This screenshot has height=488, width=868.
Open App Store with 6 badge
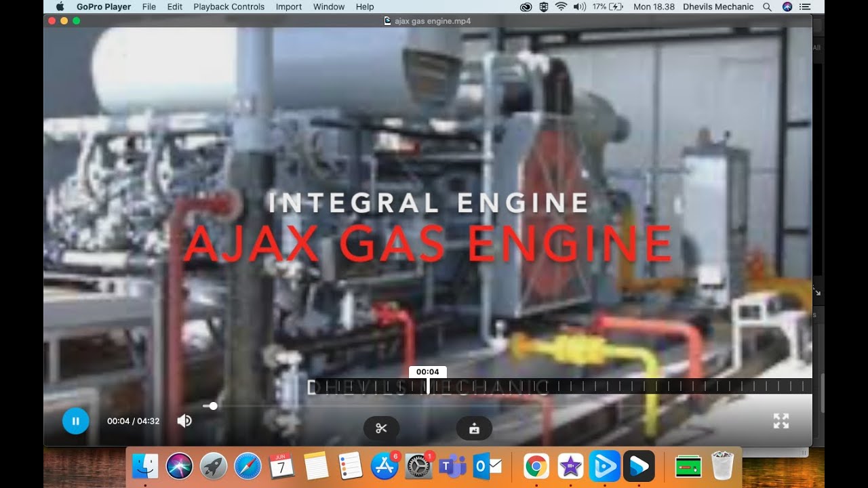385,466
